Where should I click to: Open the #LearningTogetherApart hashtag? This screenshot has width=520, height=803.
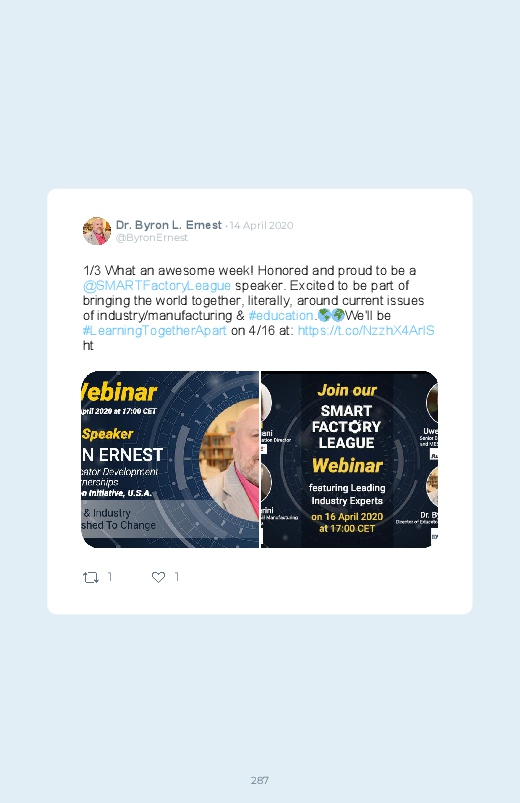point(155,331)
